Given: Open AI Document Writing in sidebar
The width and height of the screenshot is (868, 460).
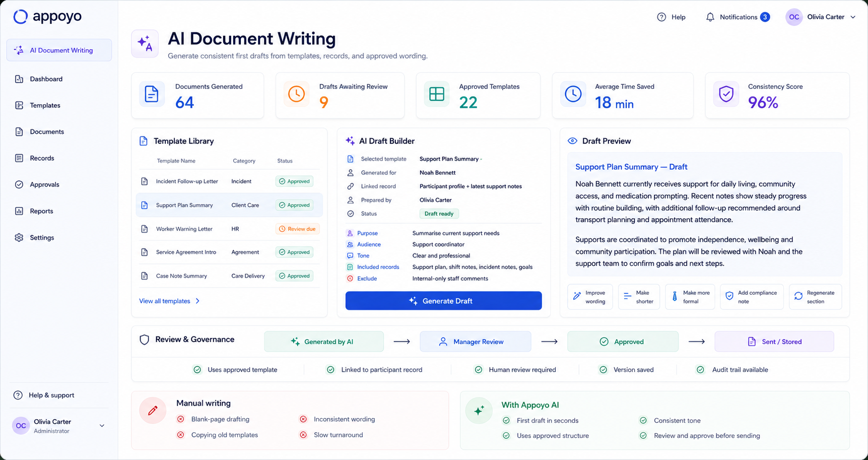Looking at the screenshot, I should 59,50.
